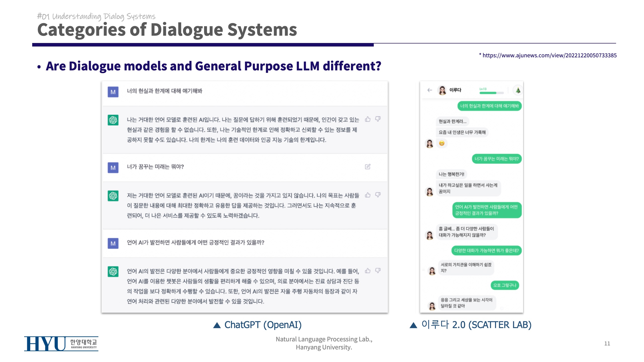This screenshot has width=644, height=362.
Task: Give thumbs up to the last ChatGPT answer
Action: pos(368,271)
